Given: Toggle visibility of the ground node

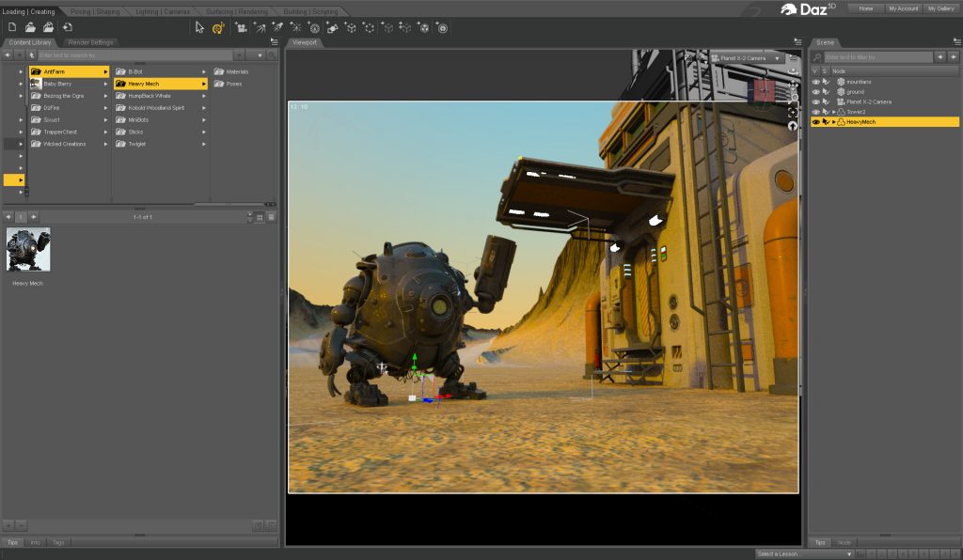Looking at the screenshot, I should click(x=815, y=92).
